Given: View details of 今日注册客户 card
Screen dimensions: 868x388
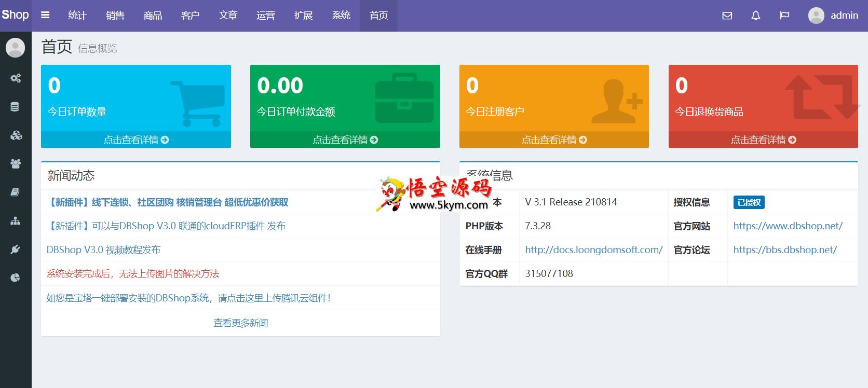Looking at the screenshot, I should [x=554, y=140].
